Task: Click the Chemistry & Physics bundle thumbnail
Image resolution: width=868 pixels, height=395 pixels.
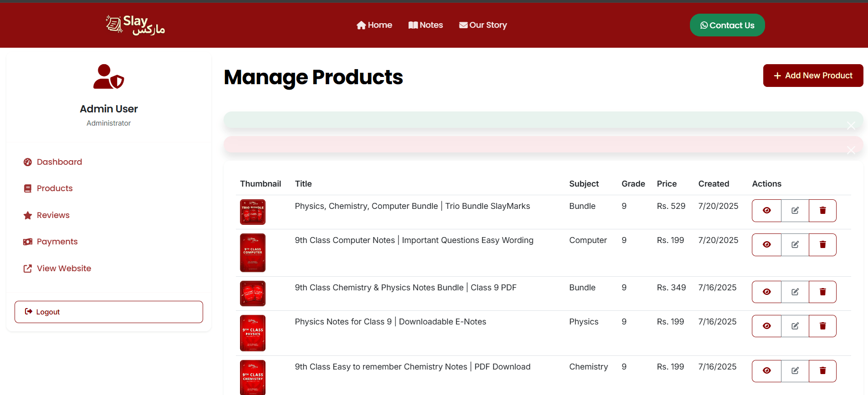Action: coord(253,294)
